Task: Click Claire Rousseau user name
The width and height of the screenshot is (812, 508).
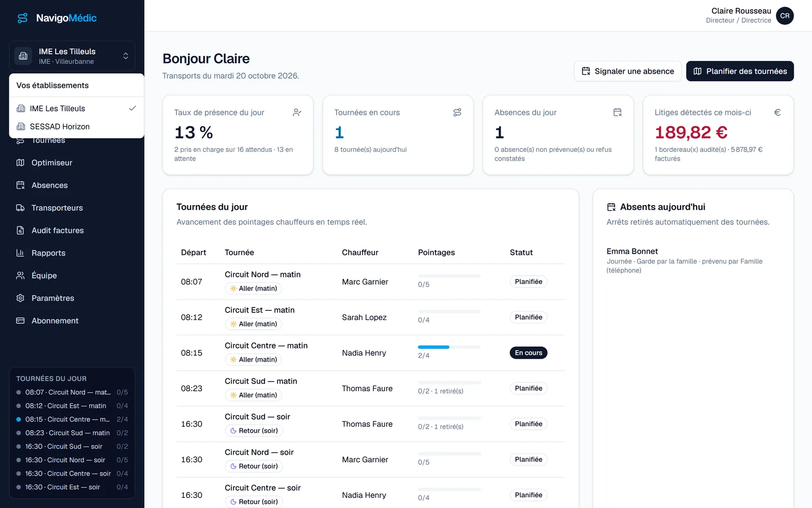Action: tap(741, 11)
